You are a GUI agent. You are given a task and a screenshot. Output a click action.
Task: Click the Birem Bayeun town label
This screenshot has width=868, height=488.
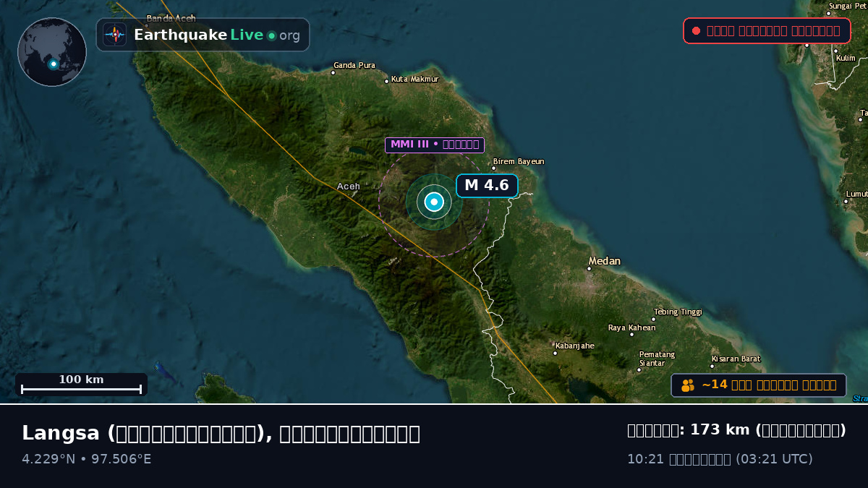[x=519, y=162]
